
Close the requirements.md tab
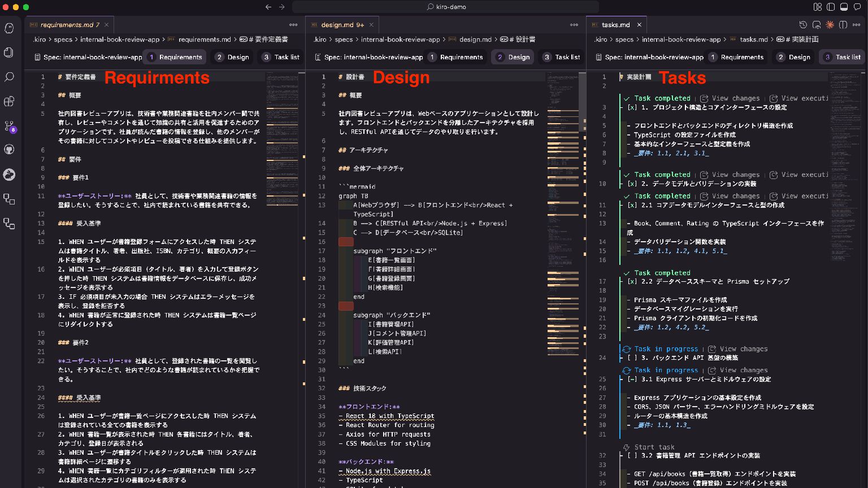coord(106,25)
